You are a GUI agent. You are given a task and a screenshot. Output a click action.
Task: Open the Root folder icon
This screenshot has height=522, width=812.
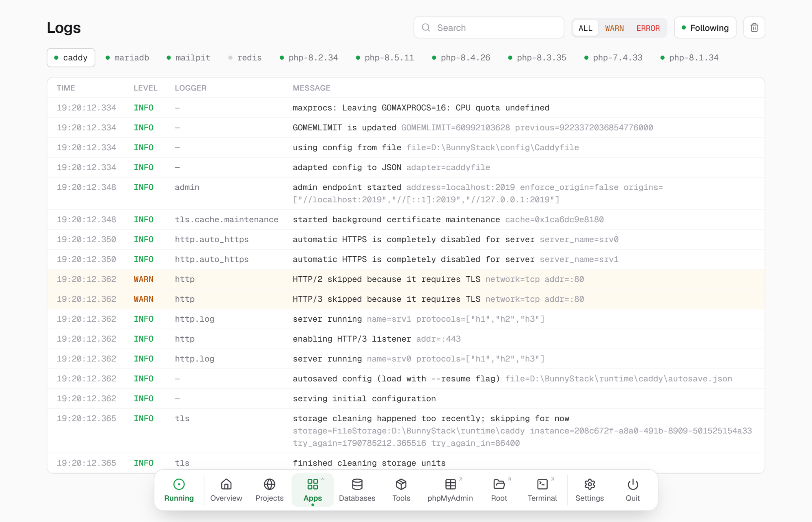click(x=499, y=484)
